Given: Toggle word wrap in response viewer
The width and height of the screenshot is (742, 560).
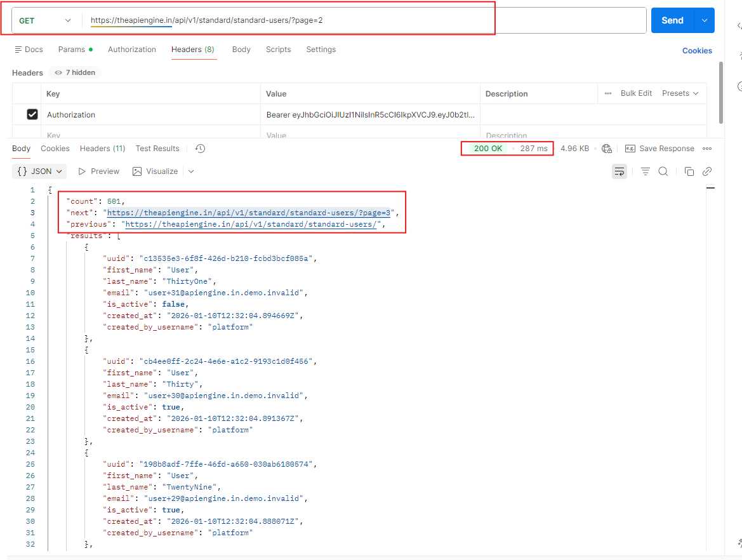Looking at the screenshot, I should [x=619, y=171].
